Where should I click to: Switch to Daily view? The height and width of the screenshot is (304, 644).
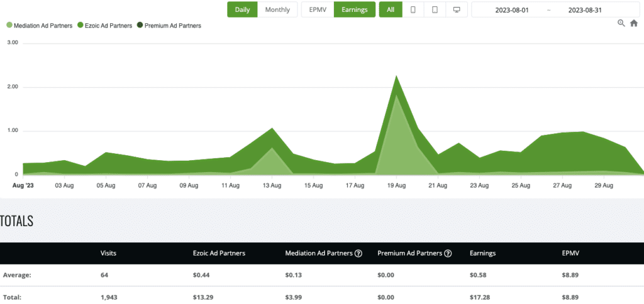(242, 10)
